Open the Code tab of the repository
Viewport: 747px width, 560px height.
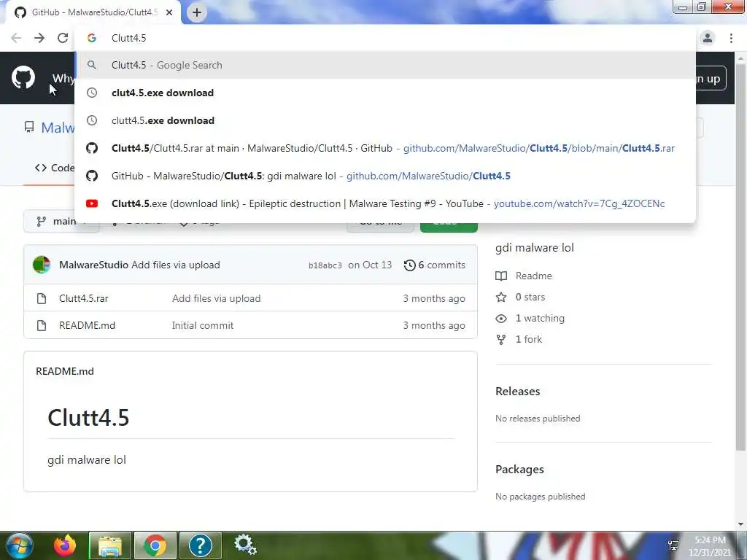click(x=54, y=168)
